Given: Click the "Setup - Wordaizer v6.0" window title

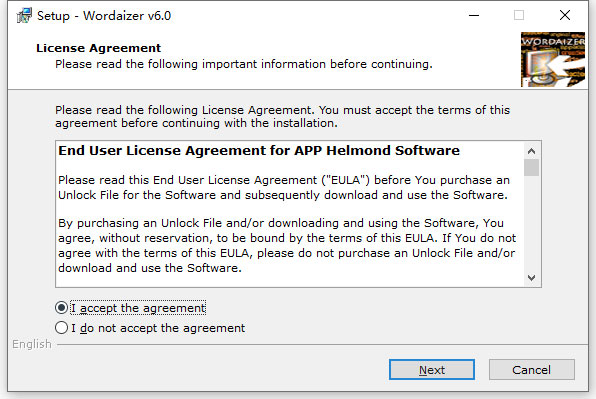Looking at the screenshot, I should tap(104, 16).
